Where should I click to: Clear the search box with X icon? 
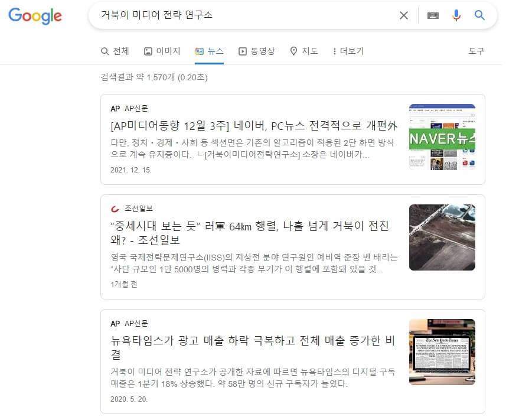click(403, 15)
